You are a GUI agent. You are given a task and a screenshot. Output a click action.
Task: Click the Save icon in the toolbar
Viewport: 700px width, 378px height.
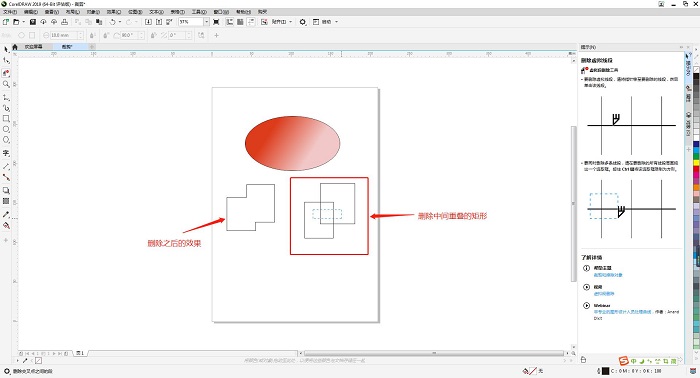point(33,22)
